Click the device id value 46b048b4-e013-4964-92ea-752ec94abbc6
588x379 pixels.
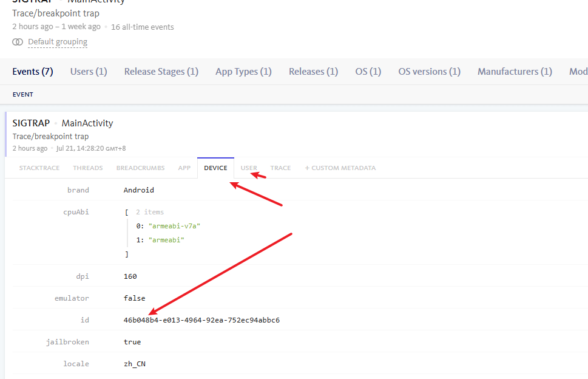tap(201, 320)
